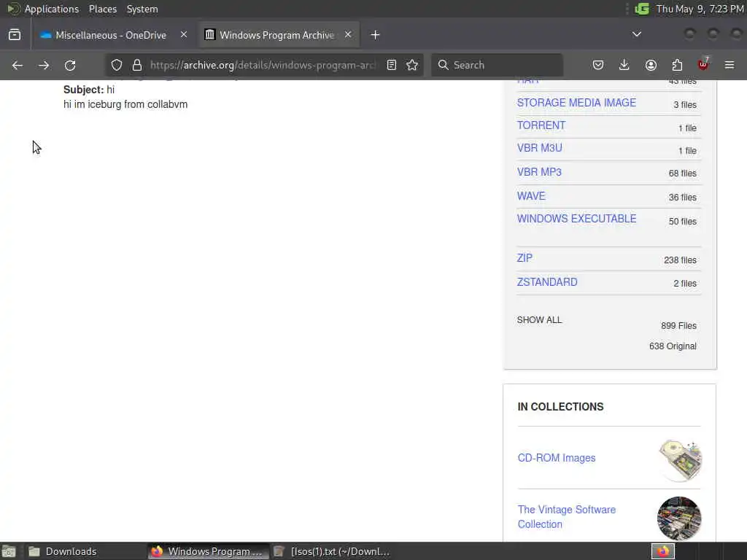This screenshot has height=560, width=747.
Task: Open Firefox View recent browsing icon
Action: (x=15, y=35)
